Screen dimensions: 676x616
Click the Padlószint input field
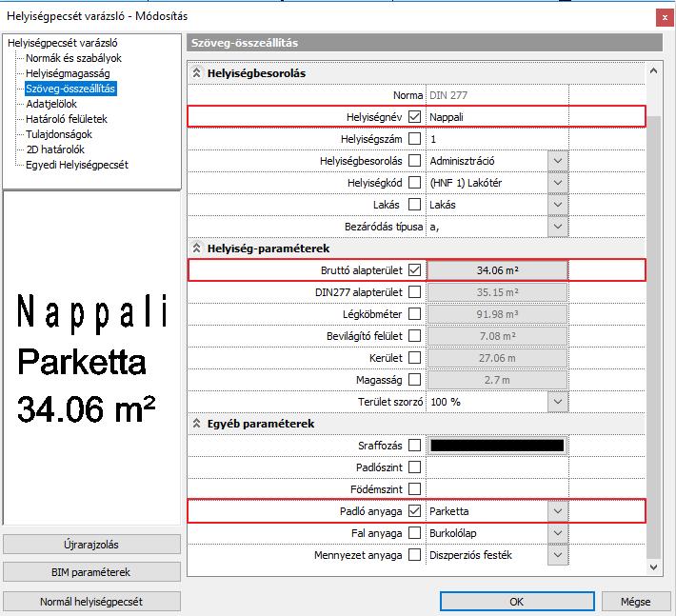coord(497,467)
